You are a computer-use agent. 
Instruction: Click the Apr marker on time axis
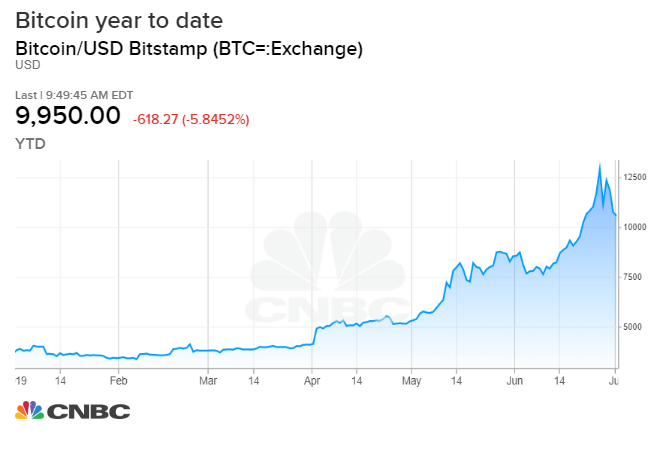(x=312, y=381)
